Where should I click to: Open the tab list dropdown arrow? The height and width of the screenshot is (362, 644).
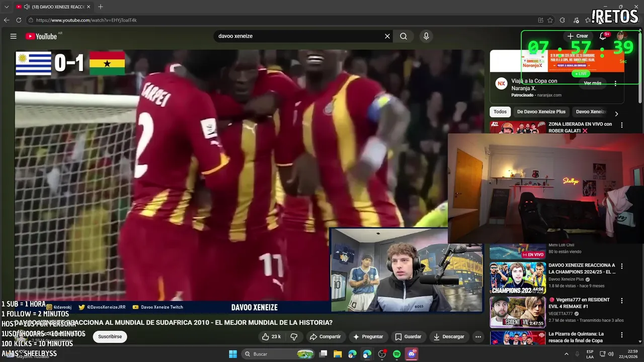click(7, 7)
